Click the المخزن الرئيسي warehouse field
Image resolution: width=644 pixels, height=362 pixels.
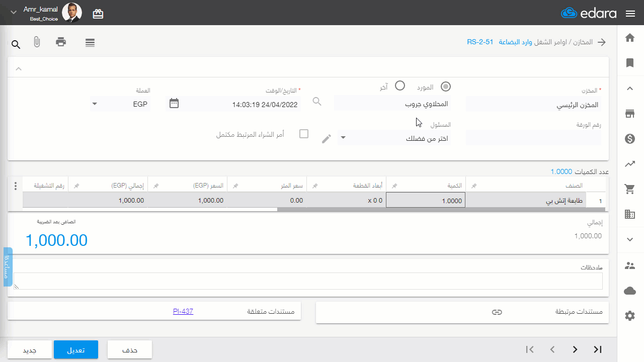(533, 105)
